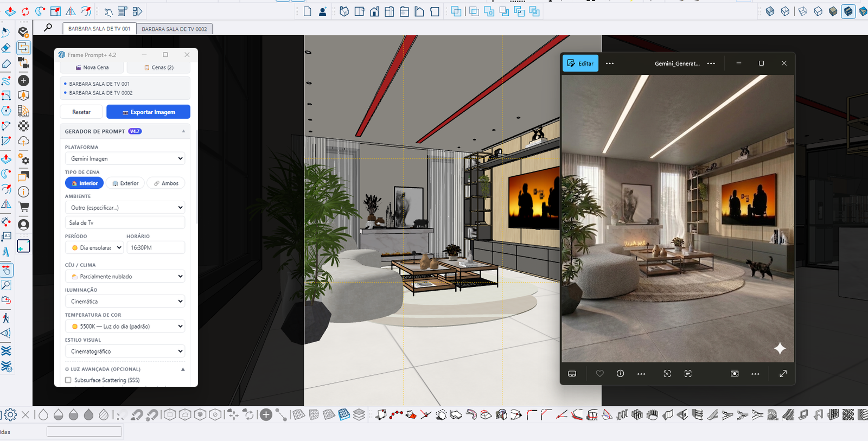The image size is (868, 441).
Task: Click the Exportar Imagem button
Action: 148,112
